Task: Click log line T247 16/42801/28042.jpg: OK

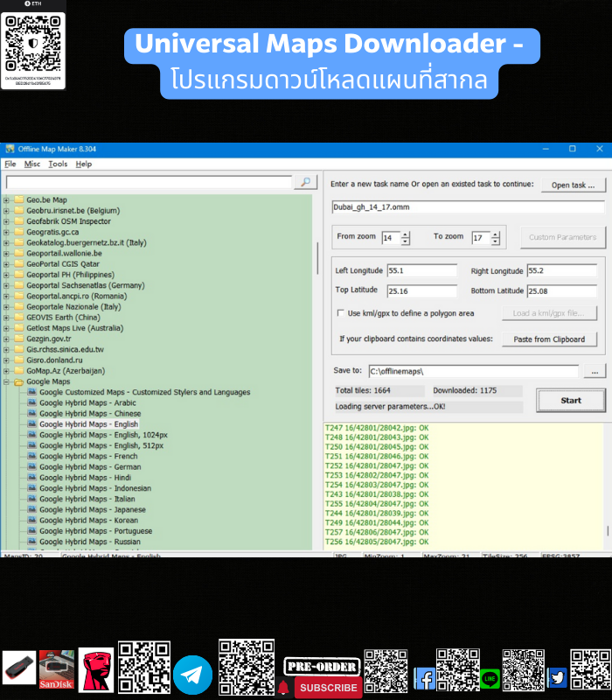Action: pos(377,428)
